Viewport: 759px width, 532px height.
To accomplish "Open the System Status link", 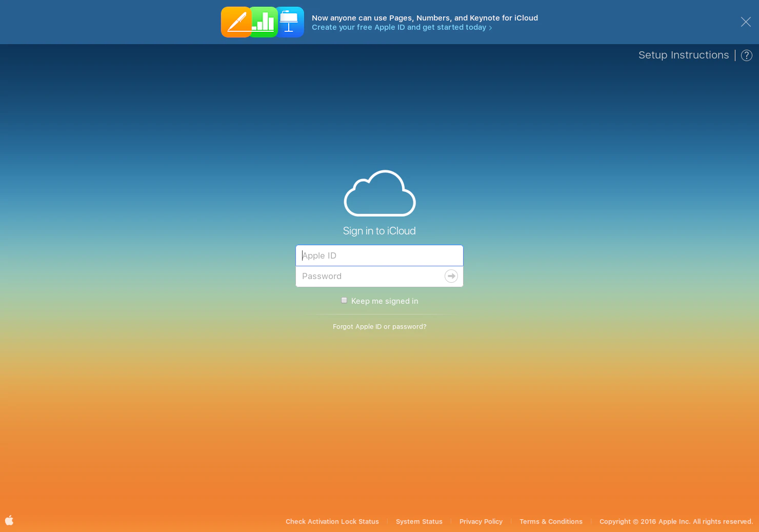I will pos(419,521).
